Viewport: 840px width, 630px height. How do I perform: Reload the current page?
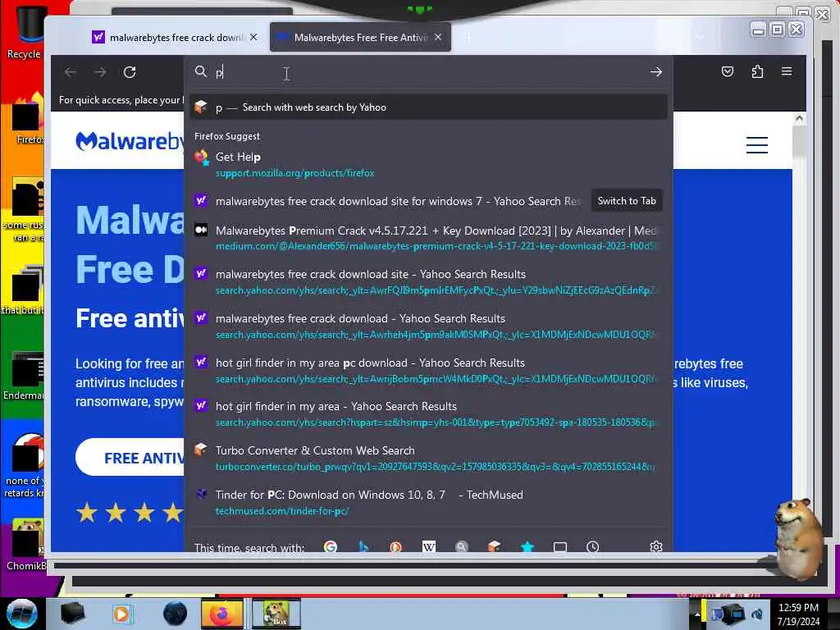click(x=130, y=72)
